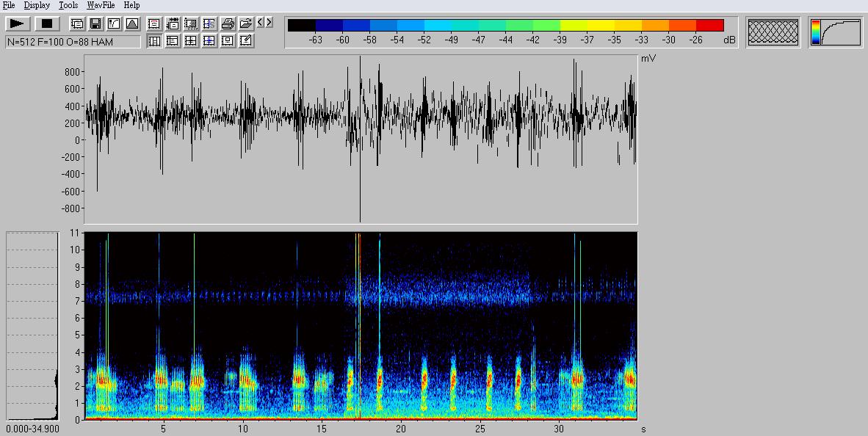Click the printer icon
868x436 pixels.
[x=228, y=24]
